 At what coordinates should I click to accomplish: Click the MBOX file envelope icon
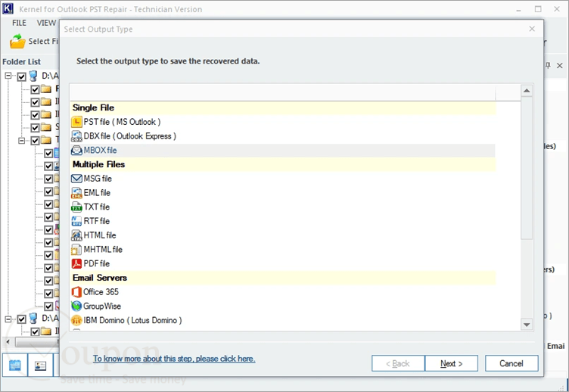76,151
